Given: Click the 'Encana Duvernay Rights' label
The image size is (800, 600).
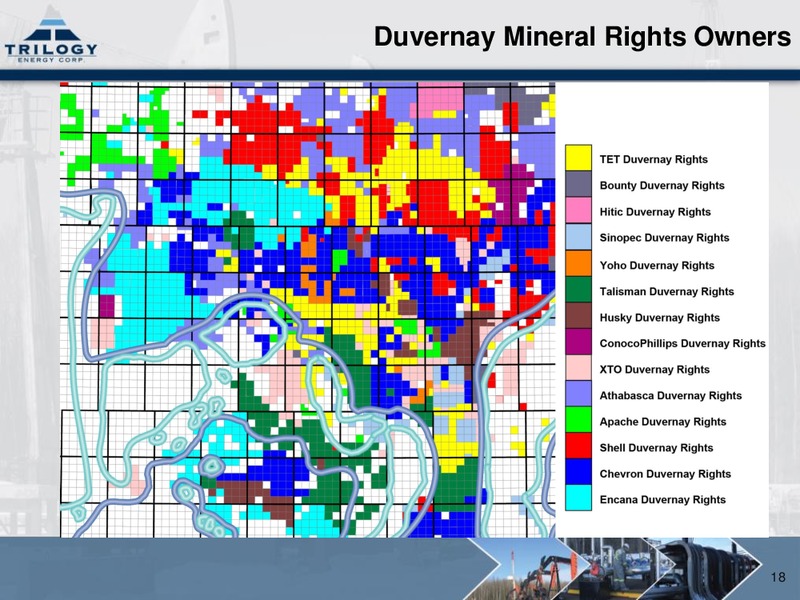Looking at the screenshot, I should tap(663, 499).
